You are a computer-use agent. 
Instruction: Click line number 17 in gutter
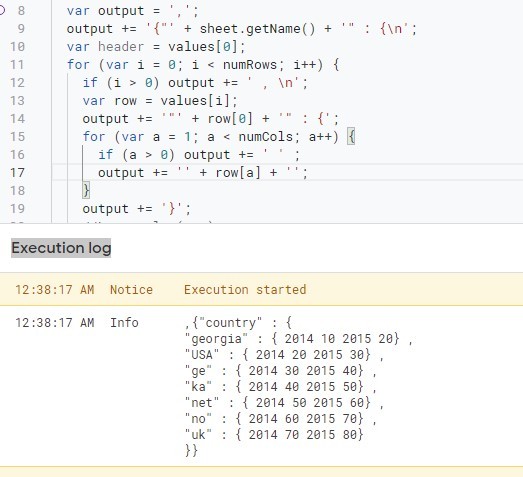17,173
